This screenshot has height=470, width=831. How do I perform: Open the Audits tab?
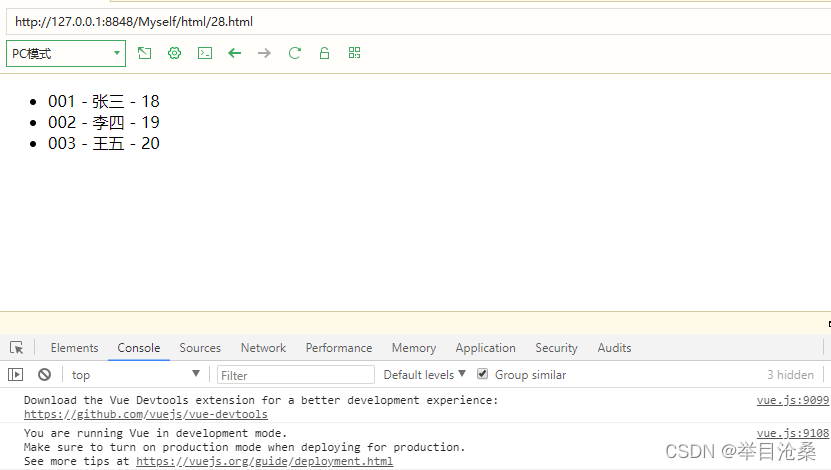(614, 348)
